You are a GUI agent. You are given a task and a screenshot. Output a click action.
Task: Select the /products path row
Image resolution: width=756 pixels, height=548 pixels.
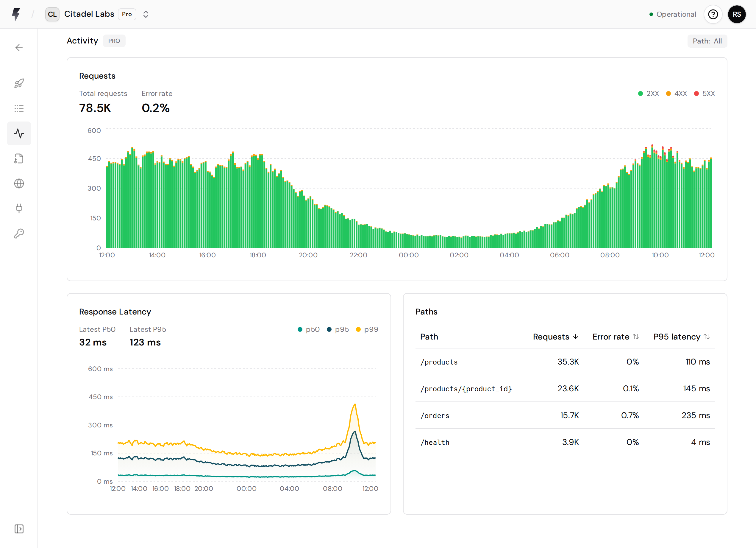point(565,362)
